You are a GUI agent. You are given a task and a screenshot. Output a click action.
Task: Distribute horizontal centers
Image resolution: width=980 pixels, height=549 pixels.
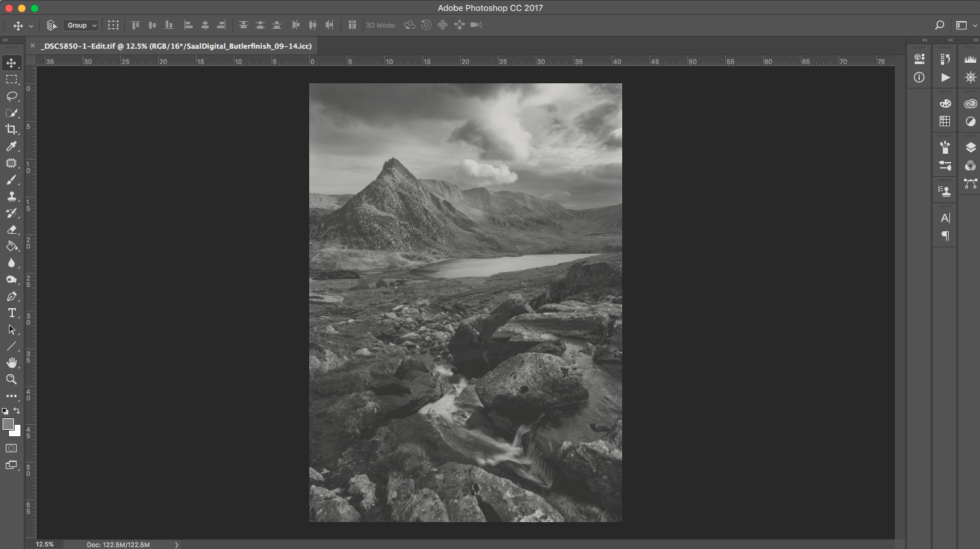[x=312, y=25]
